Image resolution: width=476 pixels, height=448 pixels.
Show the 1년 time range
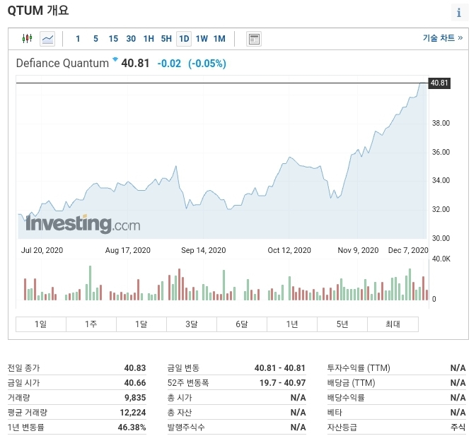292,324
